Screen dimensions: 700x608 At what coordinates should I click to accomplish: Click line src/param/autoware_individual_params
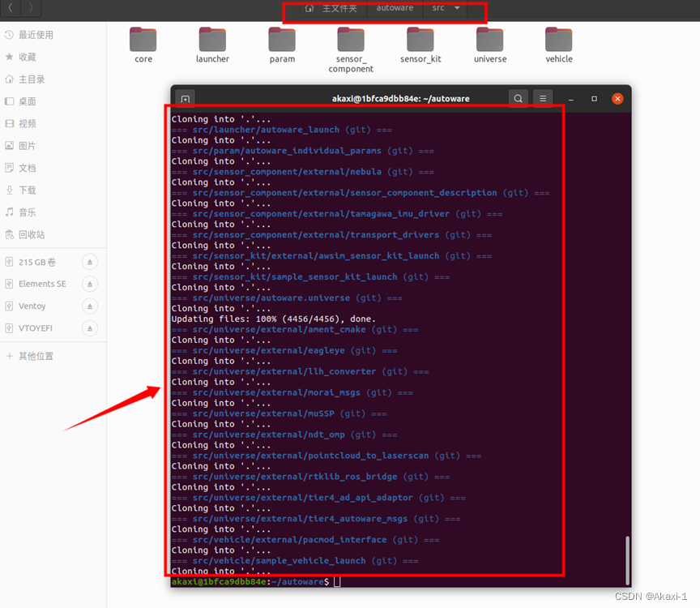point(303,151)
